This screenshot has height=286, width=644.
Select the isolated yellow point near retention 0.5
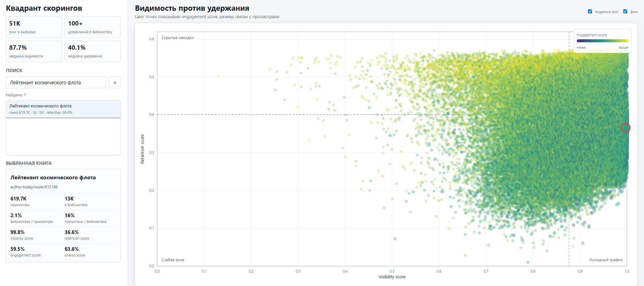[218, 77]
